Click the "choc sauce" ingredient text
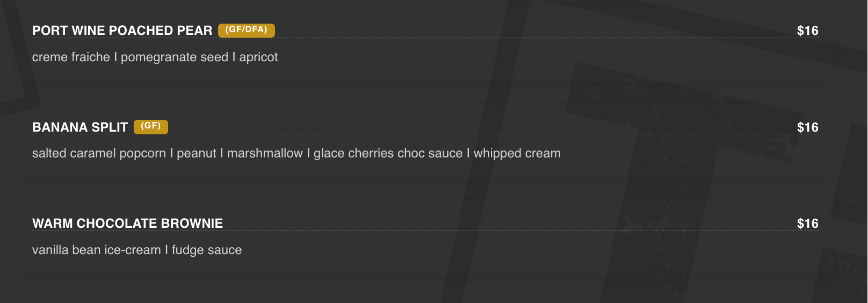Image resolution: width=868 pixels, height=303 pixels. (430, 154)
